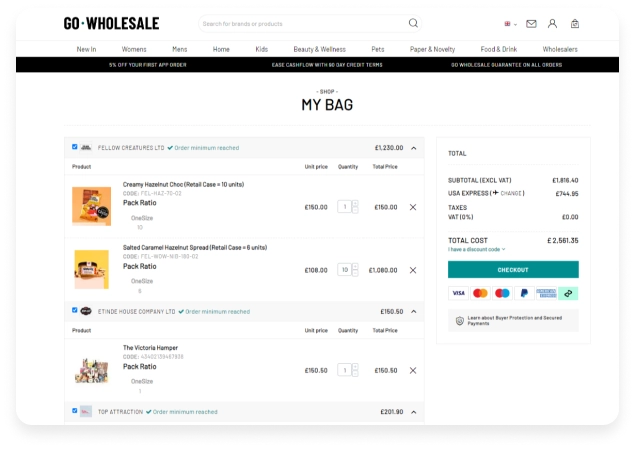Adjust Salted Caramel Hazelnut Spread quantity stepper

[355, 270]
